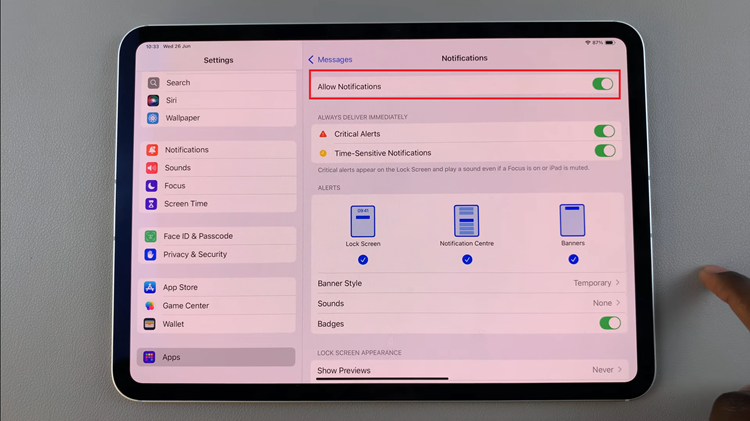Tap the Notification Centre preview icon
Viewport: 750px width, 421px height.
[x=466, y=221]
